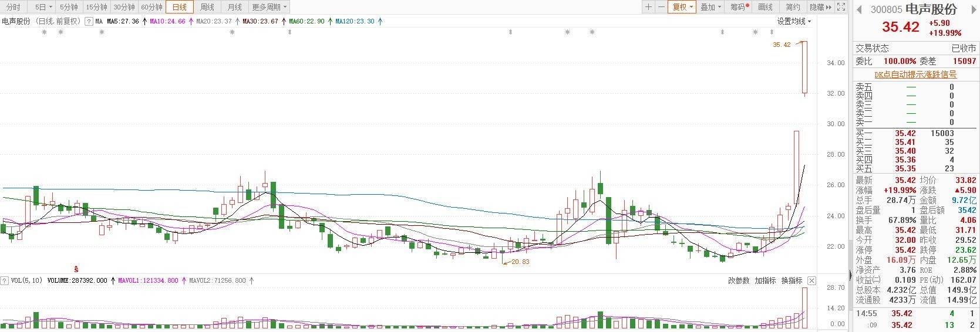
Task: Click 买一 bid price 35.42 row
Action: pos(915,133)
